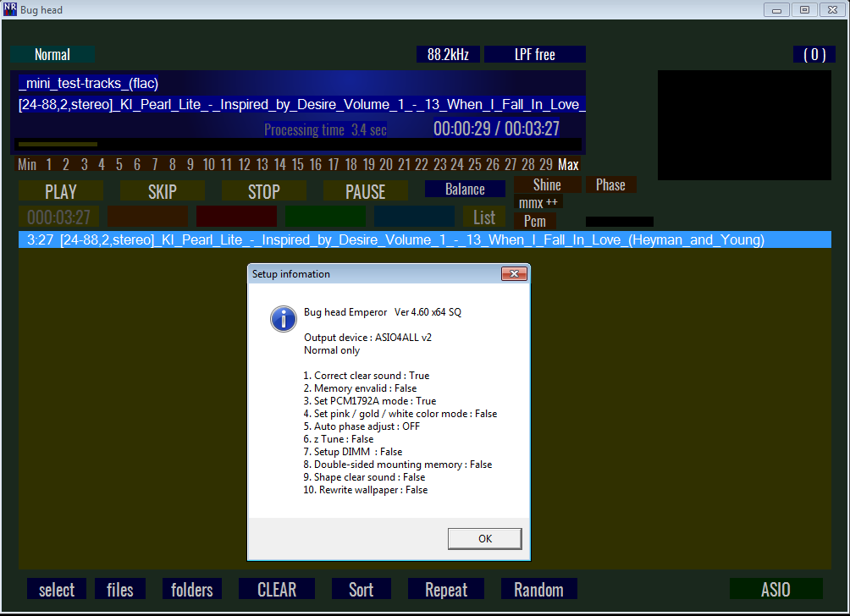
Task: Pause the current track
Action: tap(366, 191)
